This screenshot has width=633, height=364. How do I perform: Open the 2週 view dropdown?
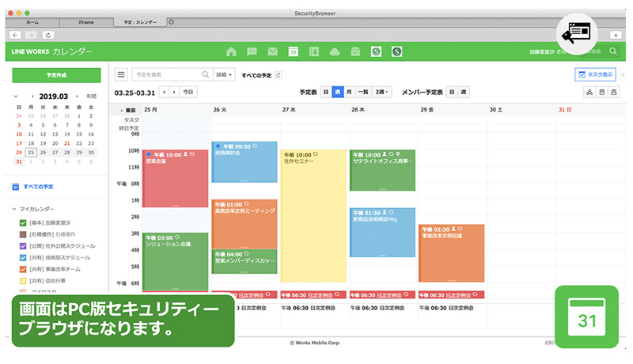pyautogui.click(x=381, y=92)
